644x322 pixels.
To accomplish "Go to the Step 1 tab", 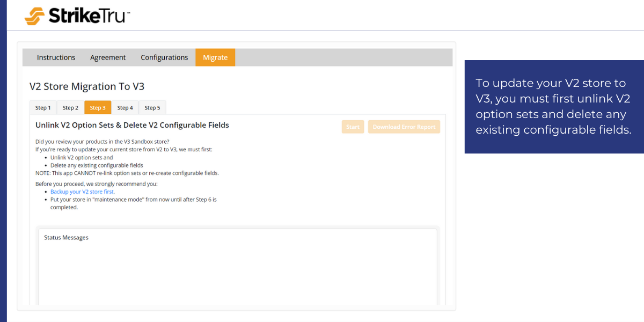I will 43,108.
